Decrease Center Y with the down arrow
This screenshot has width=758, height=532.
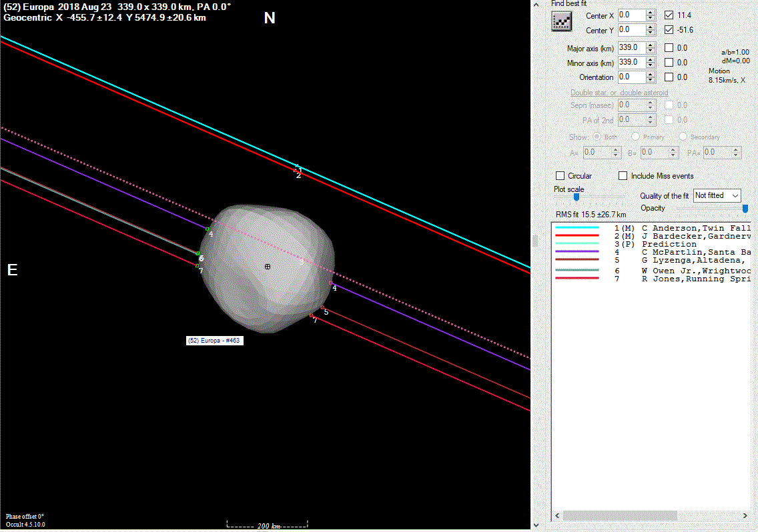[x=651, y=33]
